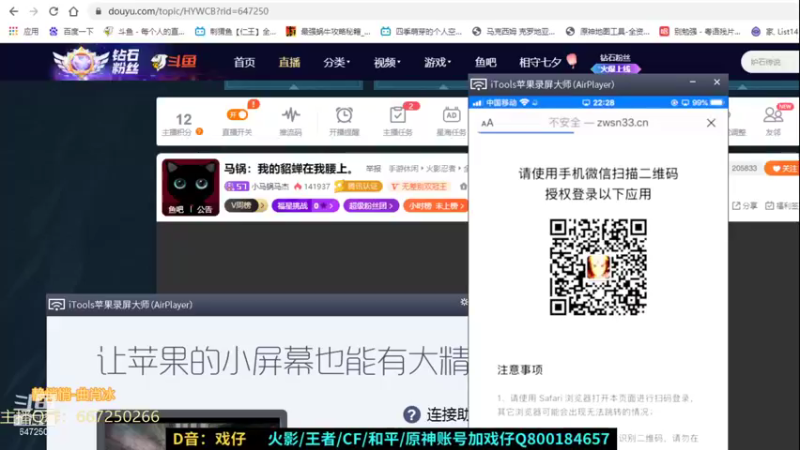Image resolution: width=800 pixels, height=450 pixels.
Task: Open the 星海任务 AD icon
Action: pyautogui.click(x=451, y=115)
